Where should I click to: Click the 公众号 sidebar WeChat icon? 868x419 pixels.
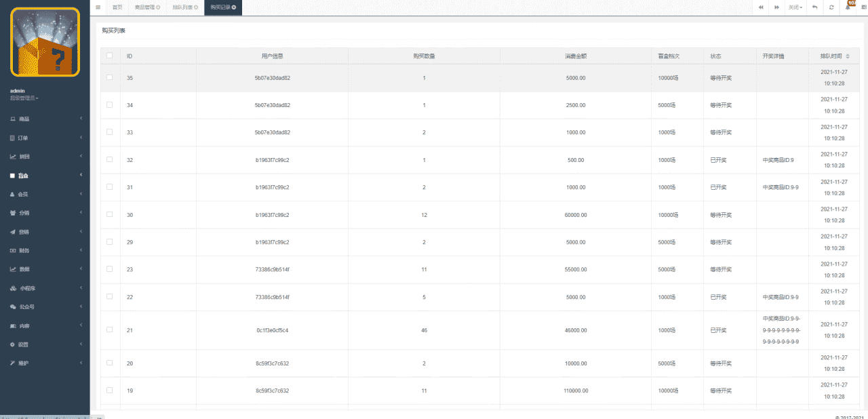click(13, 306)
